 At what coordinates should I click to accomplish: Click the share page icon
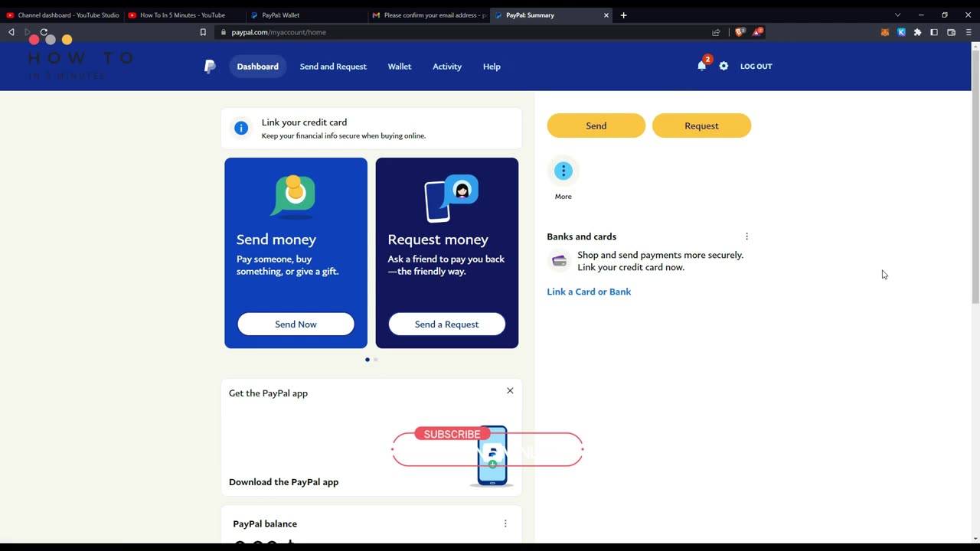716,32
